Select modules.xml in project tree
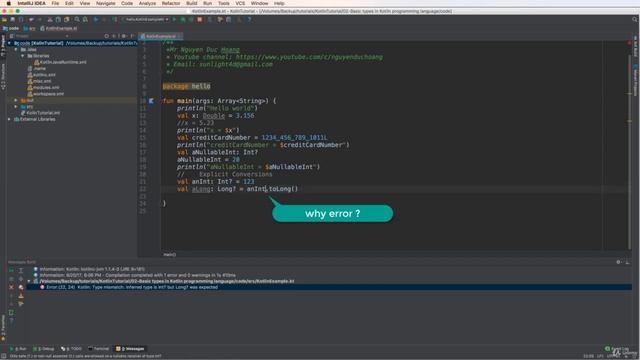The height and width of the screenshot is (360, 640). click(x=43, y=87)
